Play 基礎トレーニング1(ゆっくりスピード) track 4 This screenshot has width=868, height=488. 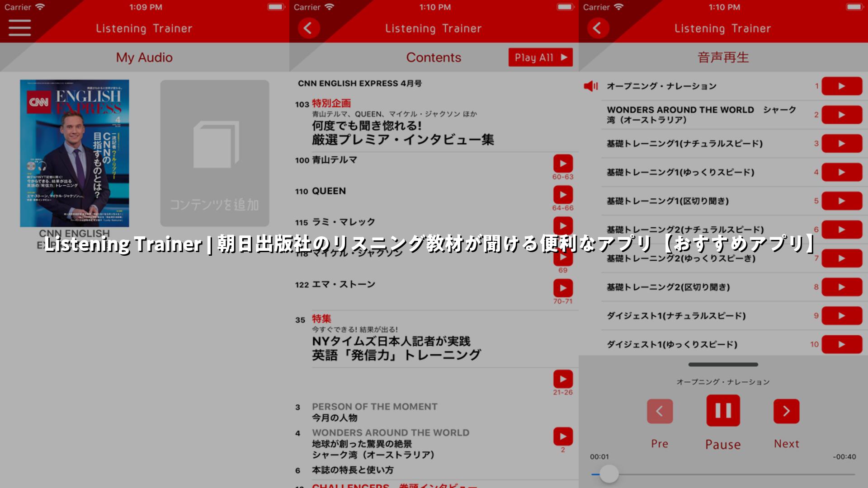842,172
